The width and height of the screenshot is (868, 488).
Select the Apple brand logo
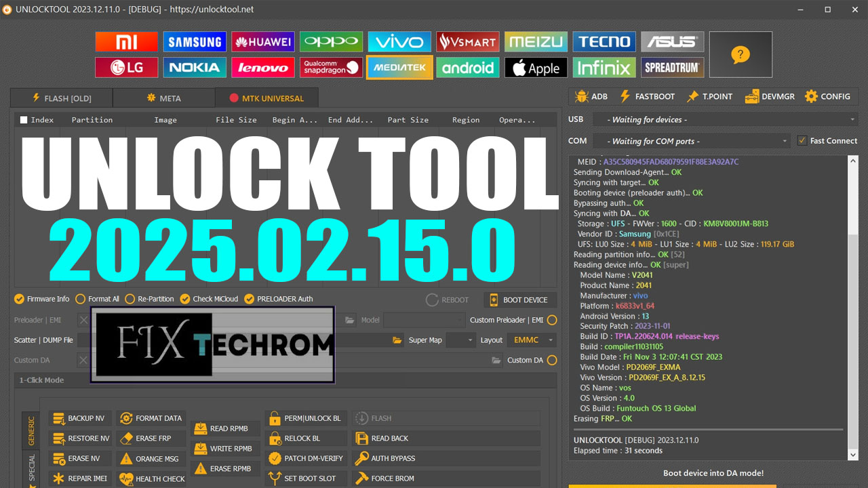[x=536, y=67]
